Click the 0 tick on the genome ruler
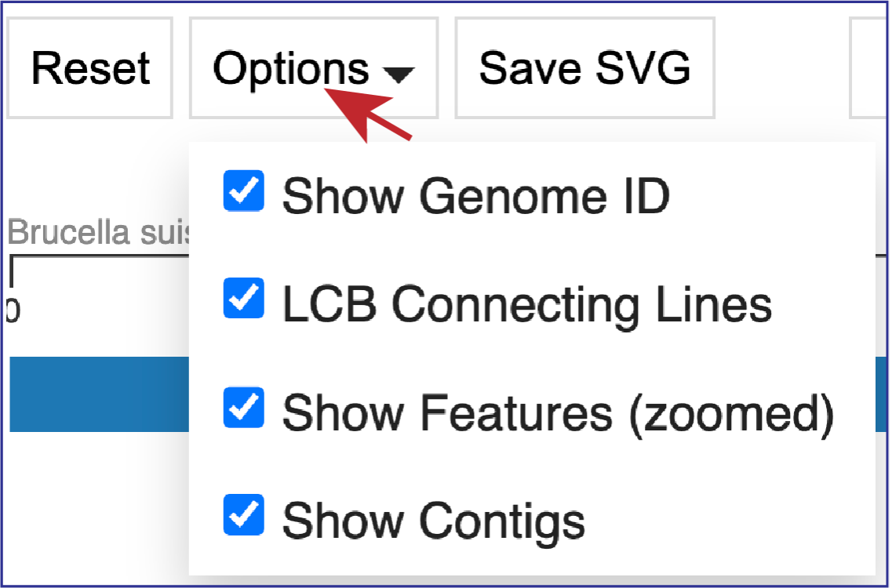 [x=13, y=310]
